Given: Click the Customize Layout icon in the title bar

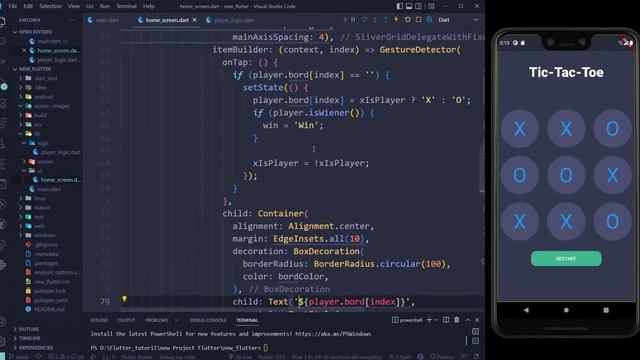Looking at the screenshot, I should click(431, 6).
